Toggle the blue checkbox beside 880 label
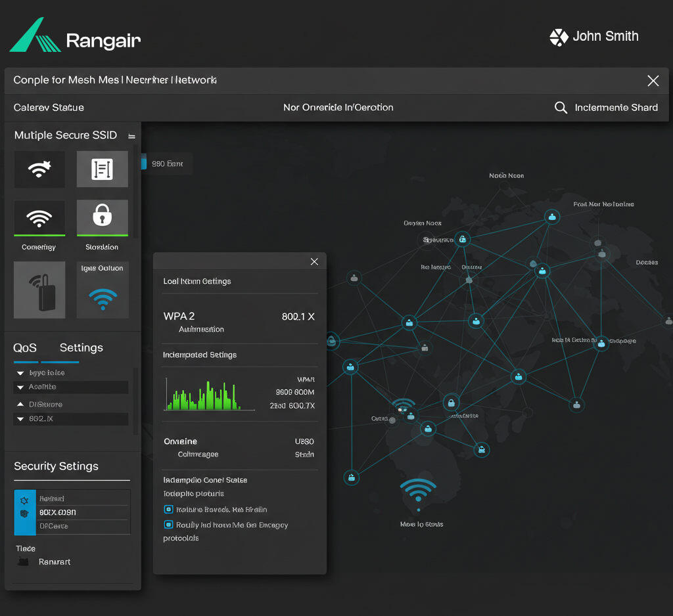This screenshot has height=616, width=673. [x=143, y=164]
